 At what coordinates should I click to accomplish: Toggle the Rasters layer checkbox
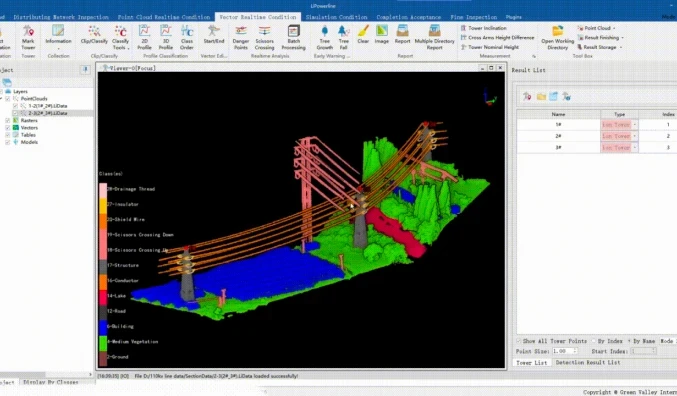tap(7, 120)
